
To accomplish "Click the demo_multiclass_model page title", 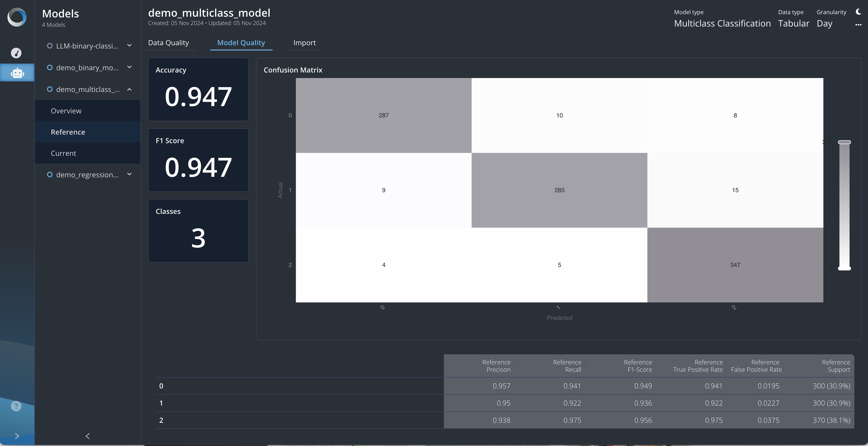I will 209,13.
